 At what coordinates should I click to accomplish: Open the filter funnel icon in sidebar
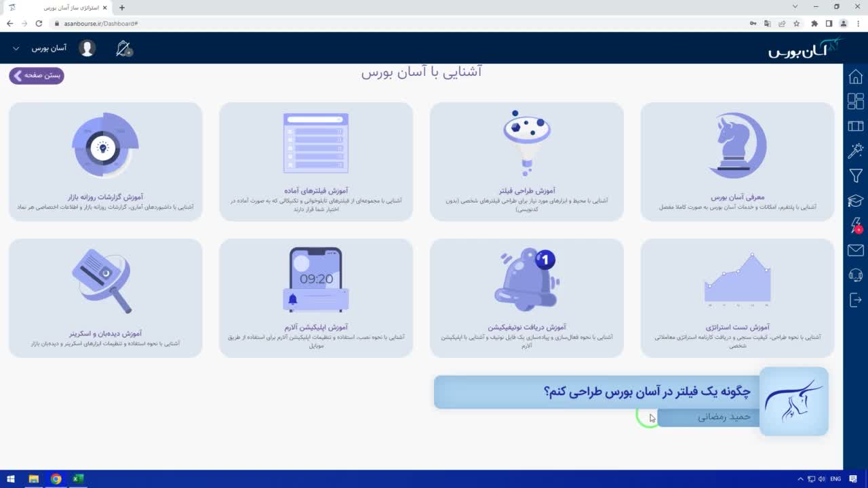click(x=855, y=176)
